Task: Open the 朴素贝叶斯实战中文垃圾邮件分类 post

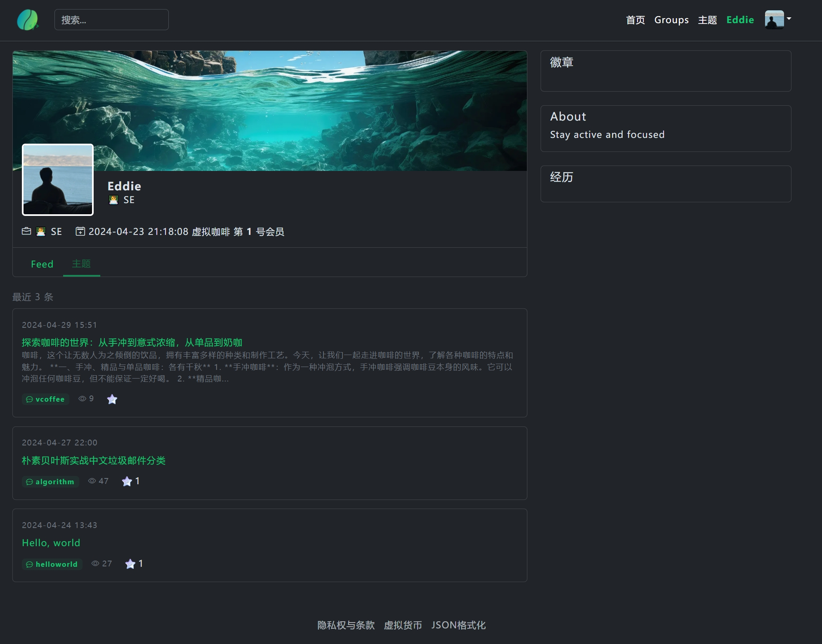Action: (x=94, y=461)
